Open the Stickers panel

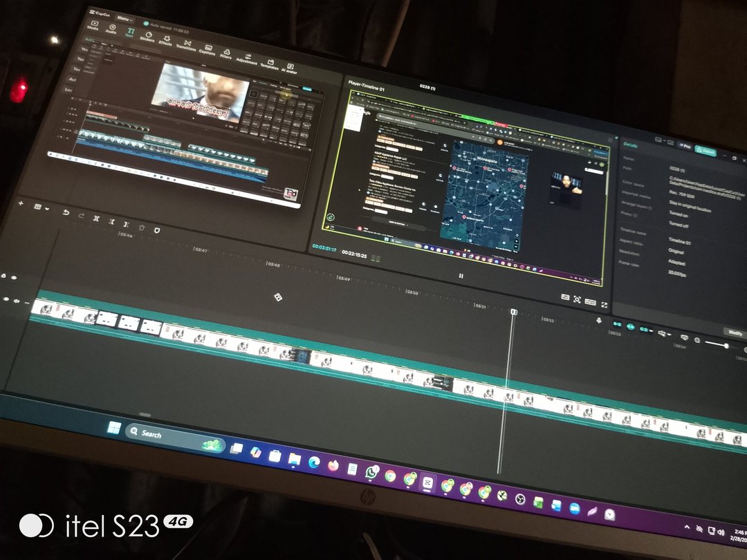pyautogui.click(x=147, y=36)
